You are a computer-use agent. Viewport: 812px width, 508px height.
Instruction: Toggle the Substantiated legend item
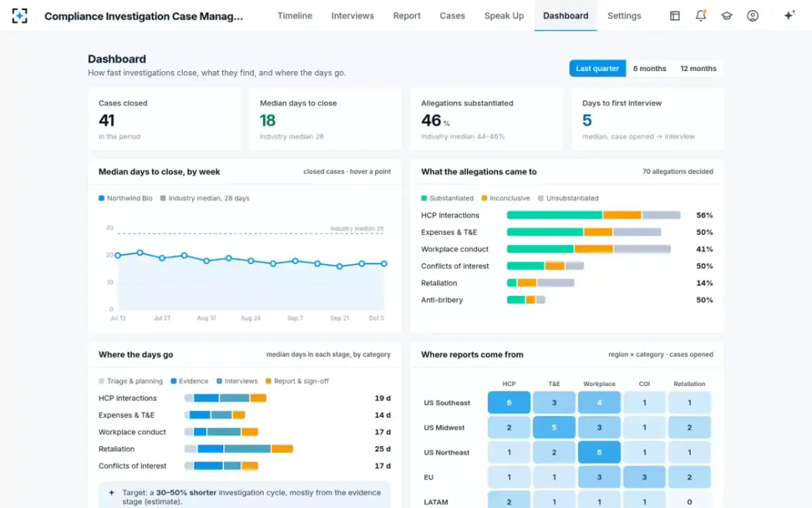[x=447, y=198]
